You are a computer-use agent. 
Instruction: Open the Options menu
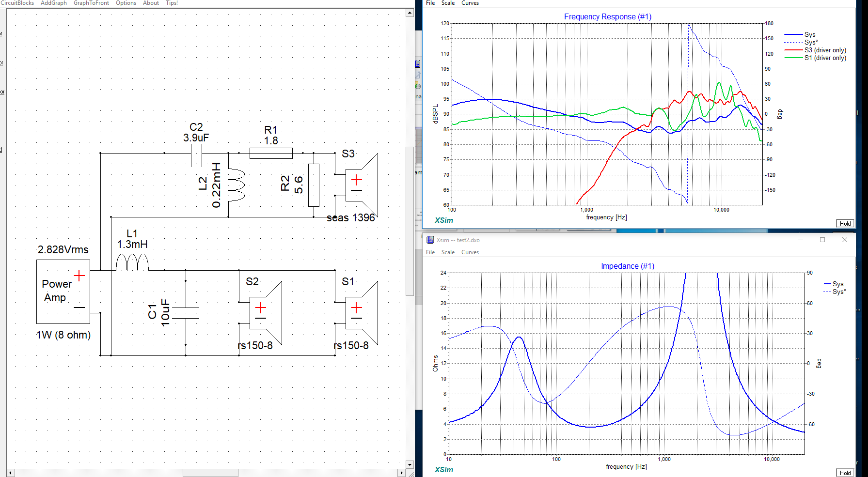(126, 3)
